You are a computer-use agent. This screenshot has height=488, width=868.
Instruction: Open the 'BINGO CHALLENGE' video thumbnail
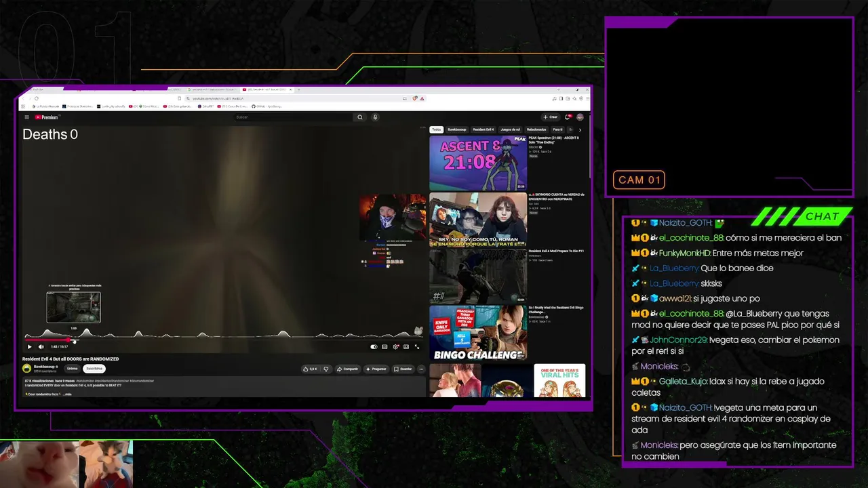[x=478, y=332]
